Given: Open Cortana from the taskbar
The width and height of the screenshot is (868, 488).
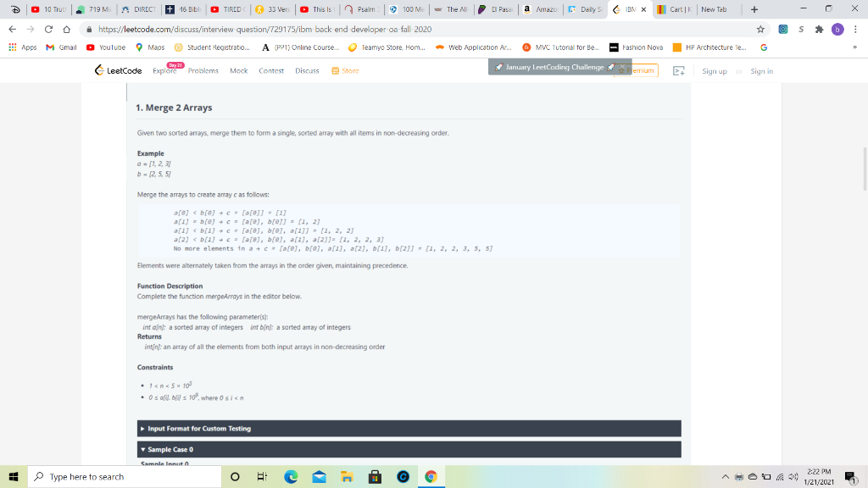Looking at the screenshot, I should click(x=235, y=476).
